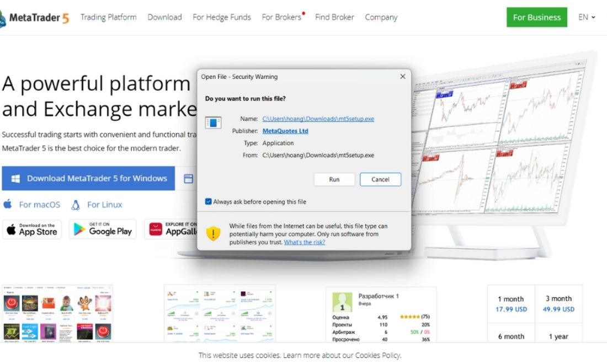Click the Linux penguin icon
The width and height of the screenshot is (607, 364).
click(x=76, y=205)
